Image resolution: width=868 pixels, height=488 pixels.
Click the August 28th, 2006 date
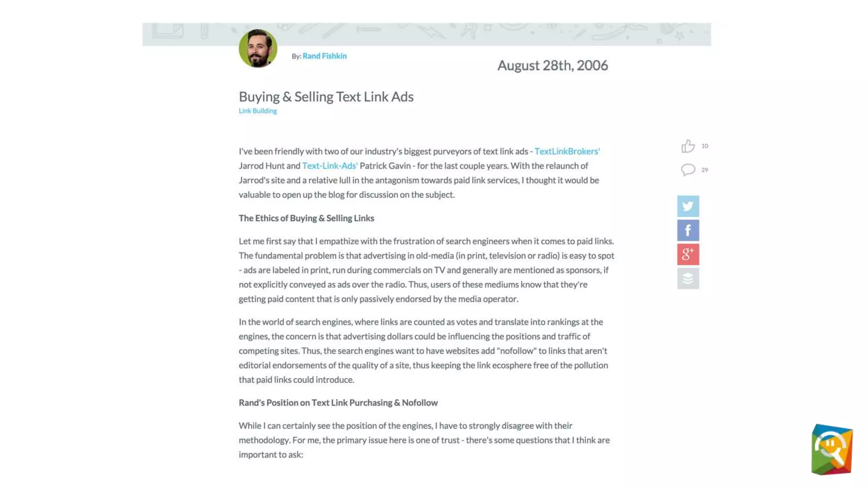[x=552, y=65]
